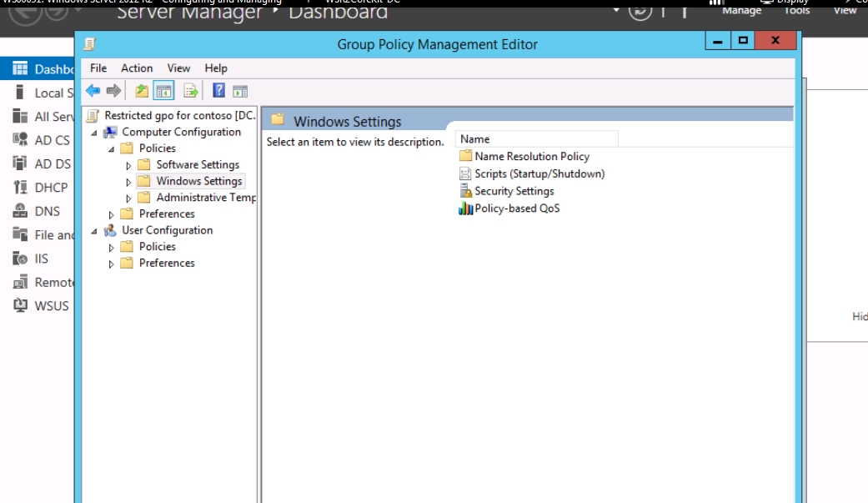
Task: Open Tools menu in Server Manager
Action: (x=796, y=10)
